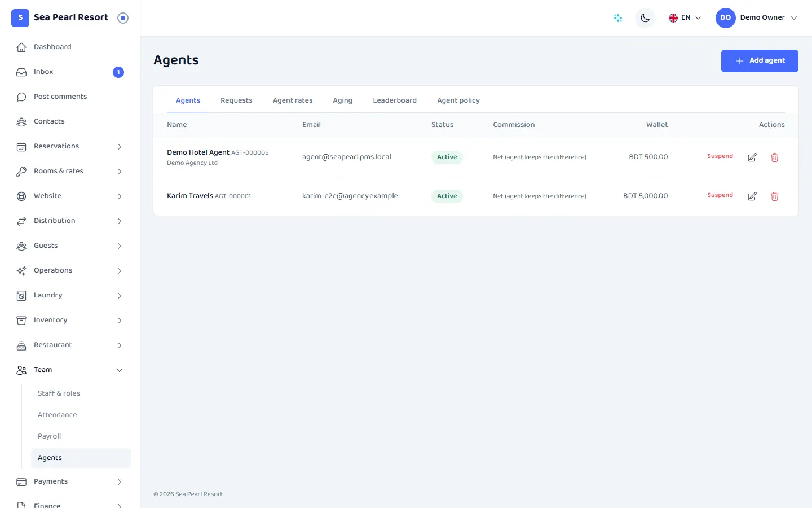
Task: Click the Add agent button
Action: click(x=760, y=61)
